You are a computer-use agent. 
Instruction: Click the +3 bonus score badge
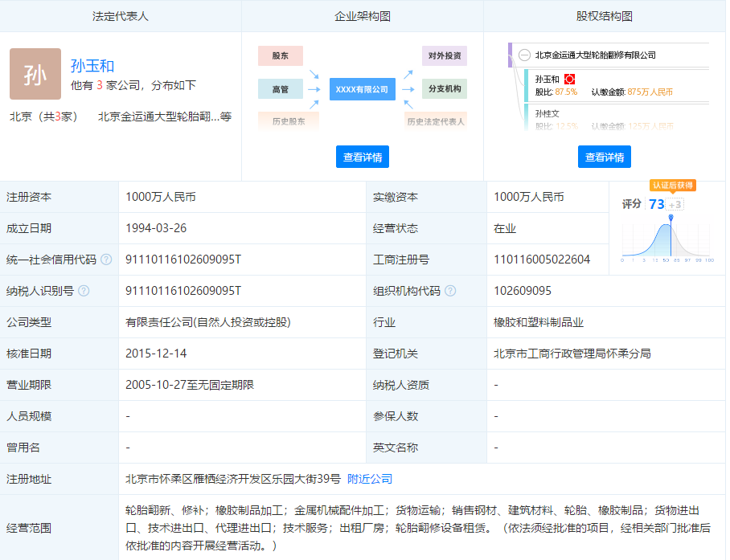point(675,204)
